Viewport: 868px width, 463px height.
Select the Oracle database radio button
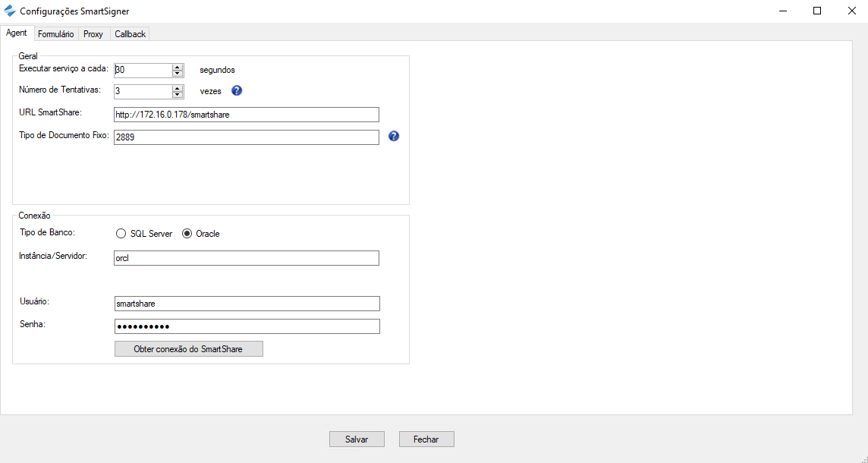[187, 234]
